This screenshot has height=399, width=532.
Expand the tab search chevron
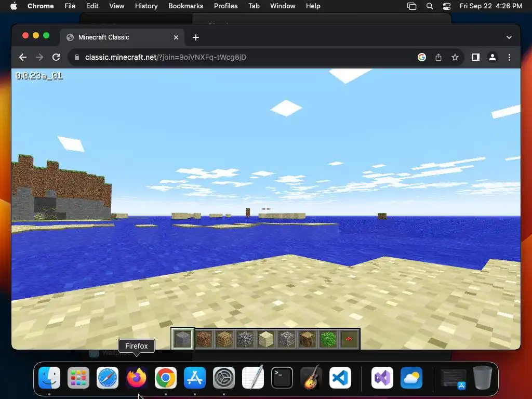[x=509, y=37]
